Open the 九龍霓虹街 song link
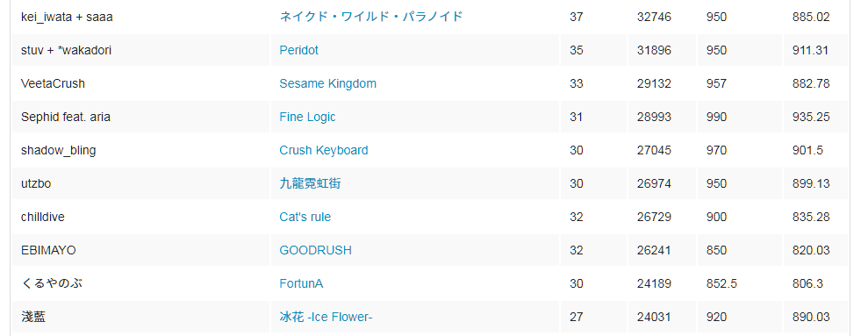 click(x=310, y=183)
